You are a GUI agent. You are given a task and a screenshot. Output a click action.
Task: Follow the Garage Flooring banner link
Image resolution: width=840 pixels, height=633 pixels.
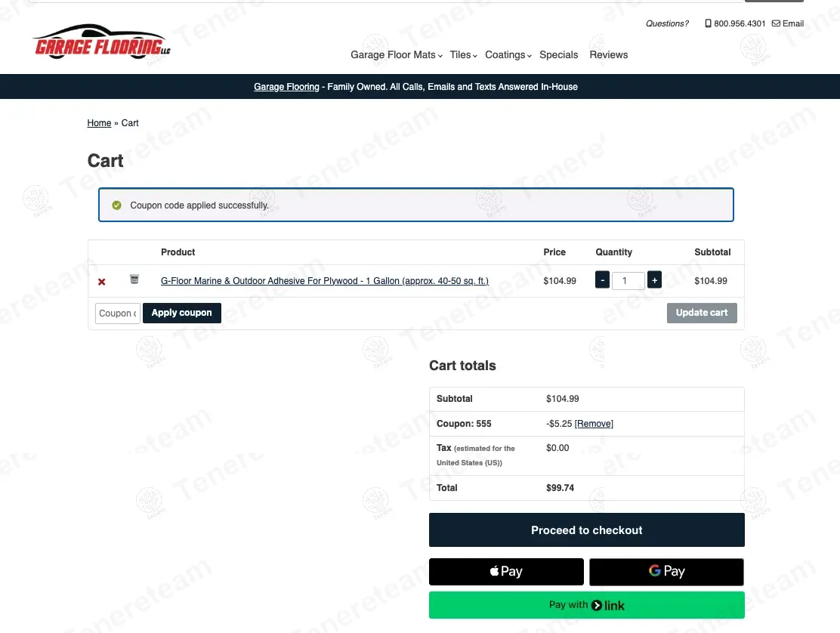(x=286, y=87)
